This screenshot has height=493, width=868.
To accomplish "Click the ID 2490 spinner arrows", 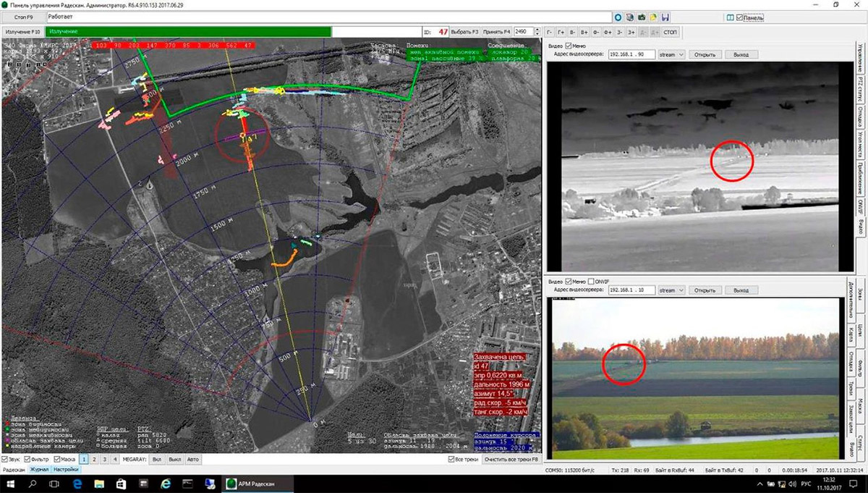I will (538, 32).
